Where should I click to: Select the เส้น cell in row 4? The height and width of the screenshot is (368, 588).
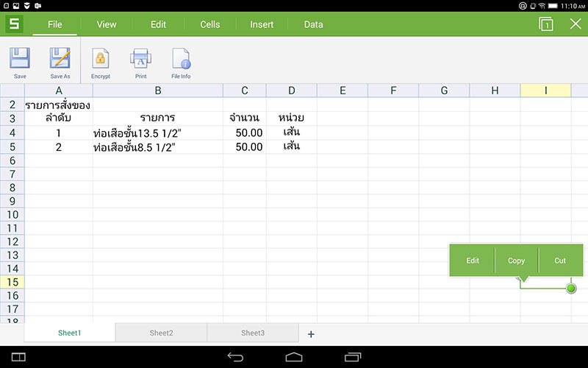pos(291,133)
